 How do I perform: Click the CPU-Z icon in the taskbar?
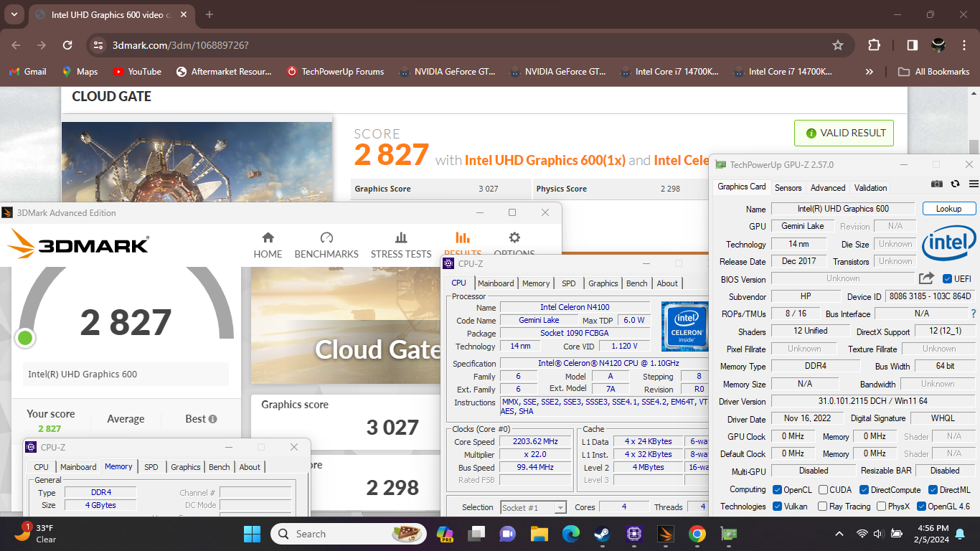point(633,534)
